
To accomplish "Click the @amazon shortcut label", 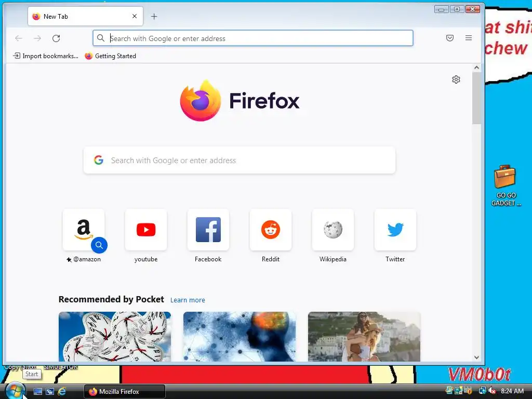I will click(x=84, y=259).
